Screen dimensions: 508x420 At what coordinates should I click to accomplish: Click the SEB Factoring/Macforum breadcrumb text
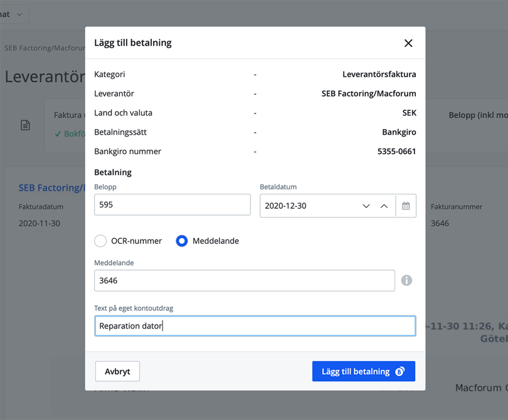(x=42, y=47)
